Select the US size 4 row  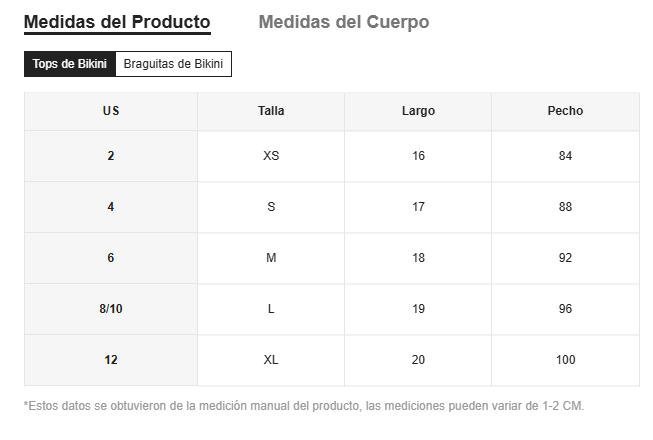point(110,207)
